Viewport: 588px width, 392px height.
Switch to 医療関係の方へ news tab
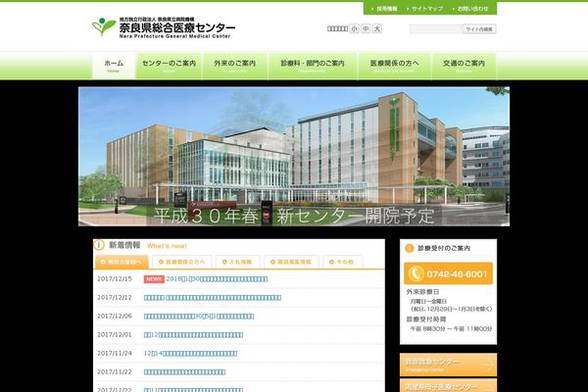pos(182,262)
